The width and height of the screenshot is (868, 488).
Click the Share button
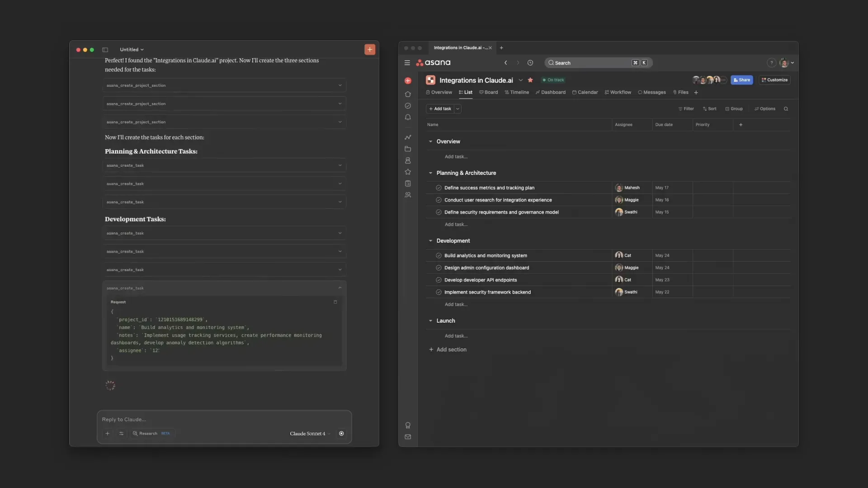[742, 80]
